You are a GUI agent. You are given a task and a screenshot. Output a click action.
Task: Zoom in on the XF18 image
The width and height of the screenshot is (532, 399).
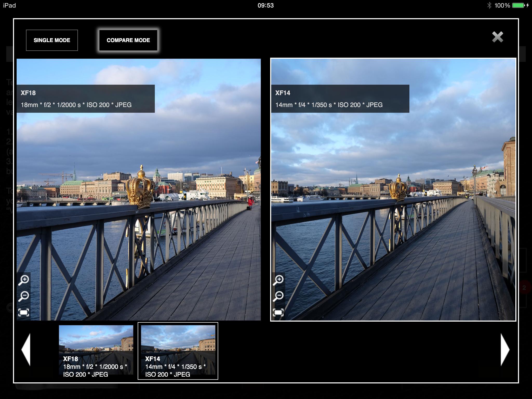click(x=24, y=280)
